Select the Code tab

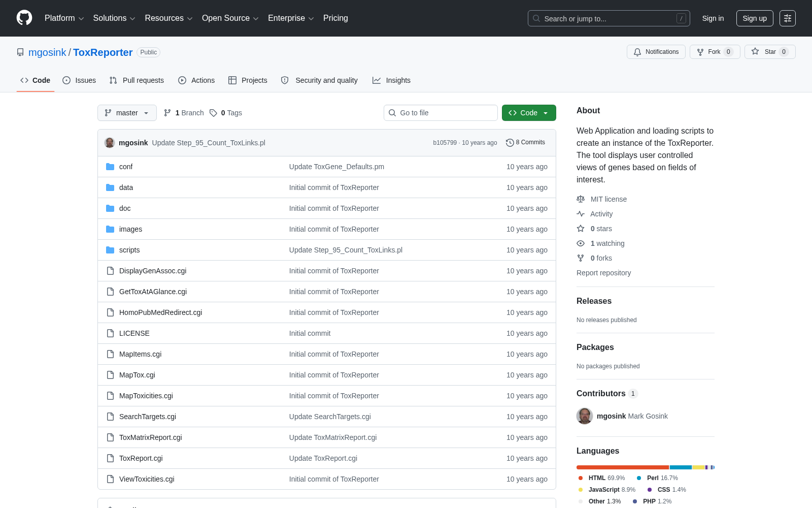coord(36,80)
